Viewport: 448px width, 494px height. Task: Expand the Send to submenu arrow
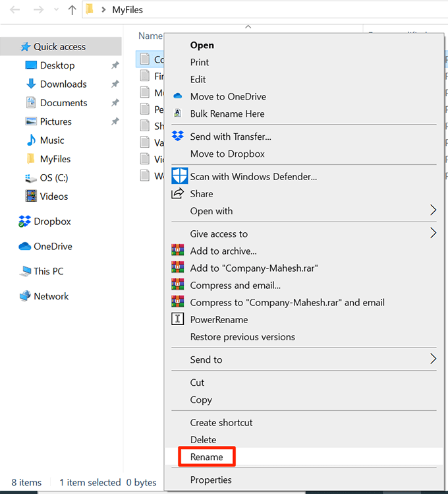pyautogui.click(x=433, y=359)
